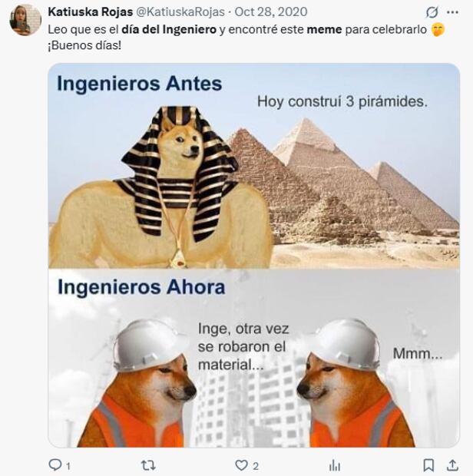Screen dimensions: 473x476
Task: Open Katiuska Rojas profile avatar
Action: click(x=25, y=20)
